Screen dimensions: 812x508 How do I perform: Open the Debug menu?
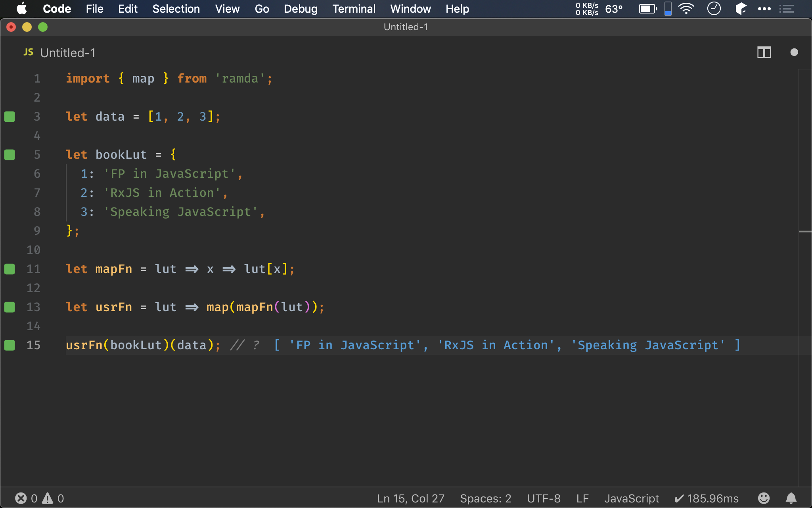click(x=301, y=9)
